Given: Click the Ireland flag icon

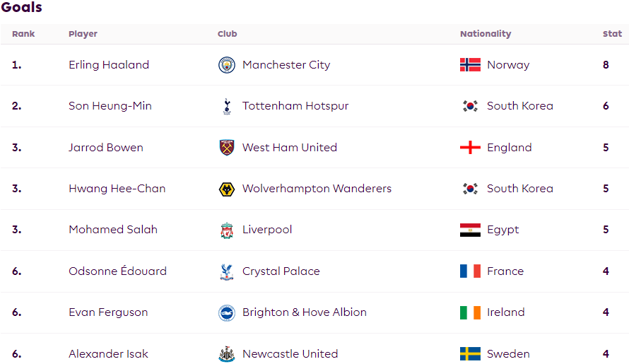Looking at the screenshot, I should (x=470, y=312).
